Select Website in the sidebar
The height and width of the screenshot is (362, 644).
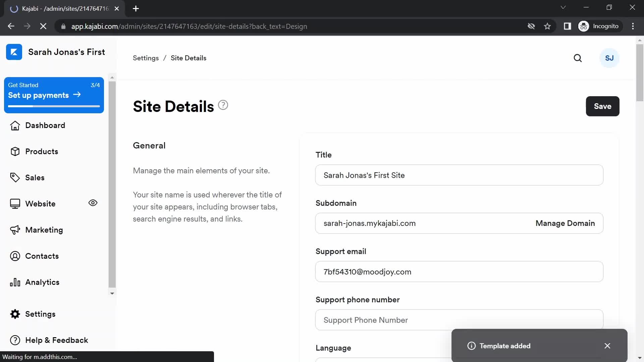pos(40,204)
